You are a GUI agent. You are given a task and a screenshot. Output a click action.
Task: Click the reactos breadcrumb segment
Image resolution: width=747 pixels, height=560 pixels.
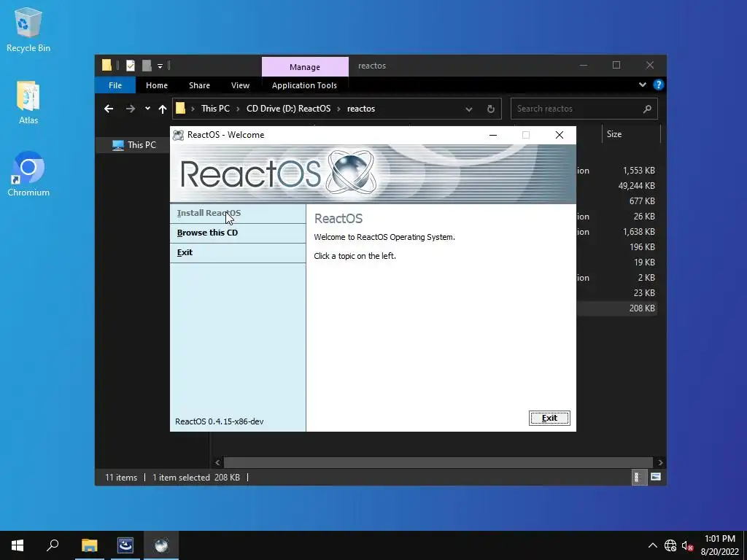tap(361, 109)
